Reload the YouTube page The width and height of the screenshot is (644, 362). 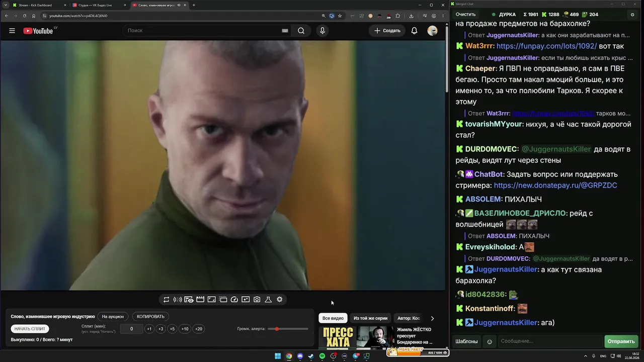25,16
